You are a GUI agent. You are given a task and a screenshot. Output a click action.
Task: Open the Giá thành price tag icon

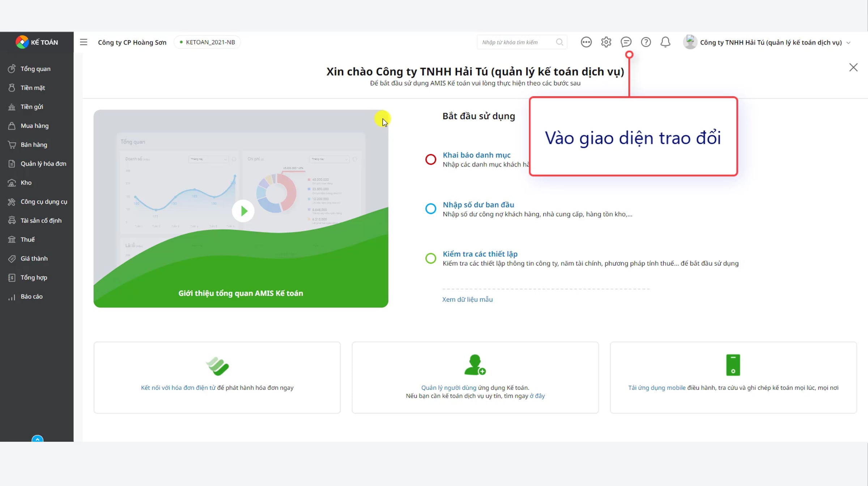(12, 258)
